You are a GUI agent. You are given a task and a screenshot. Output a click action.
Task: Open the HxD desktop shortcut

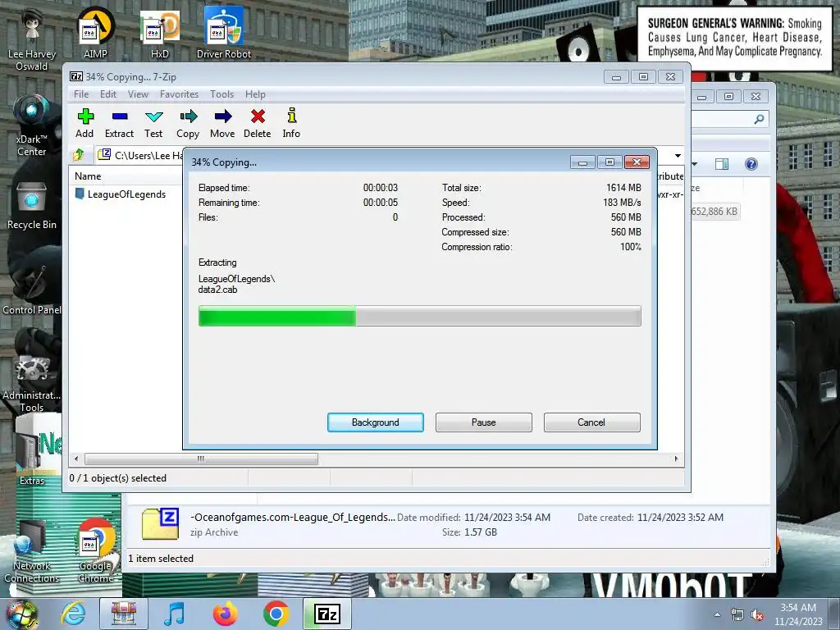pyautogui.click(x=160, y=33)
